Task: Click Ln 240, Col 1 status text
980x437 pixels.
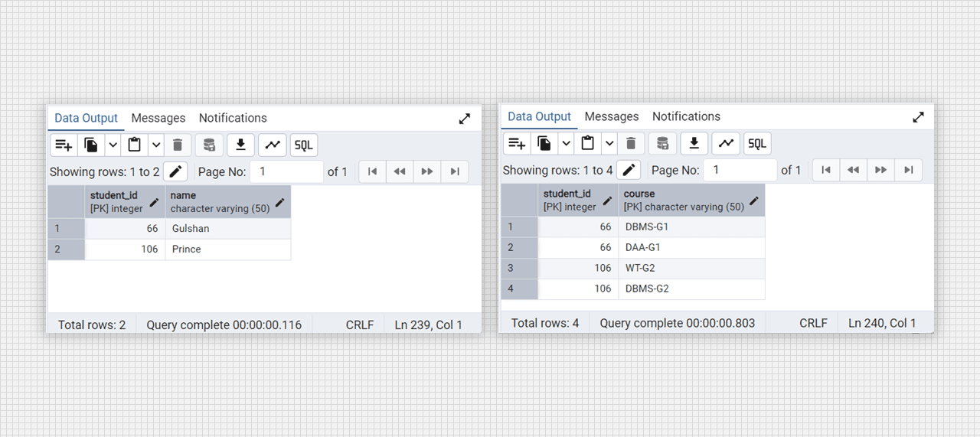Action: tap(882, 323)
